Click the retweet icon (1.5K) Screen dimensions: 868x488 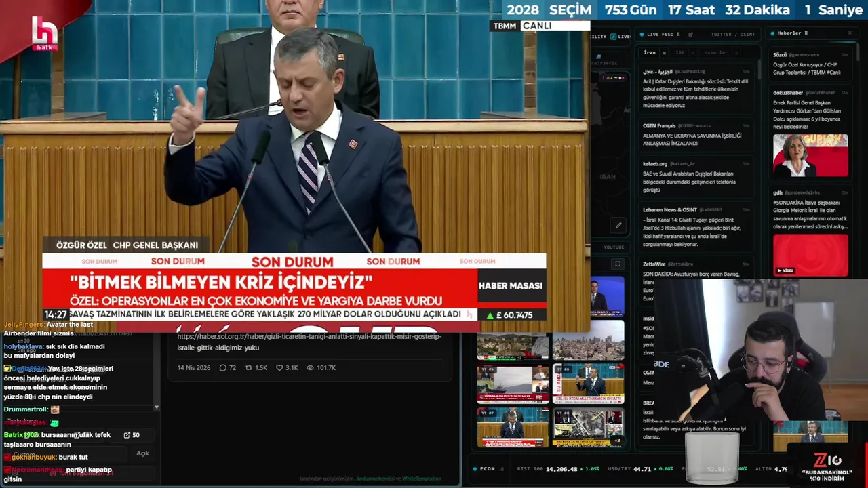pos(249,367)
